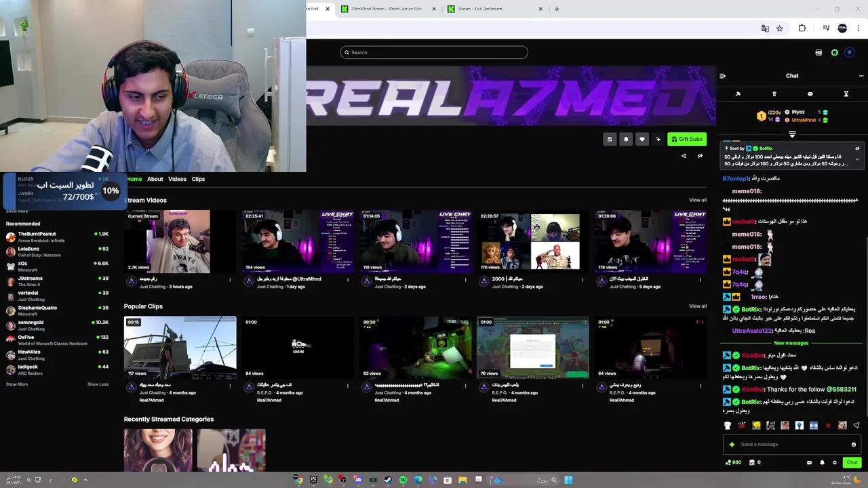Open options for the 2:26:57 video
The width and height of the screenshot is (868, 488).
coord(583,280)
